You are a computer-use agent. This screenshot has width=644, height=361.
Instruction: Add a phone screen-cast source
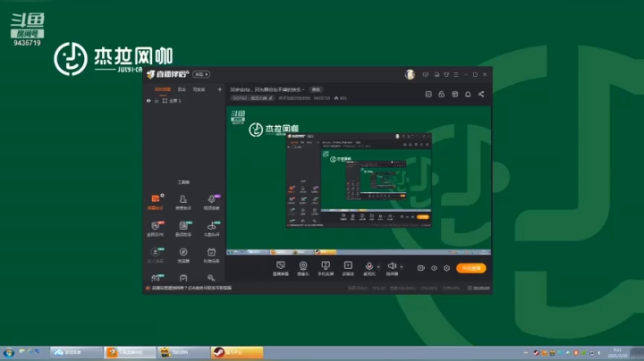[x=326, y=268]
